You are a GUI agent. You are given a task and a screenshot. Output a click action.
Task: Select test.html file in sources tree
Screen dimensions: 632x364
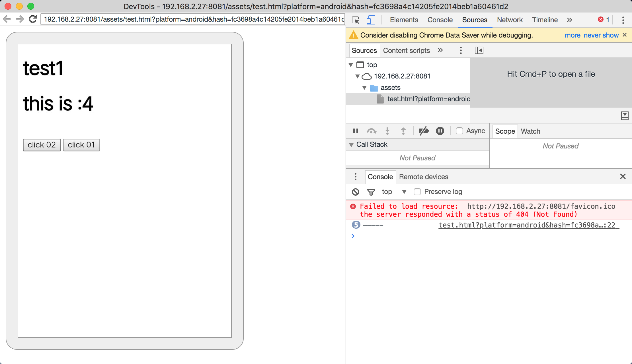click(x=428, y=99)
